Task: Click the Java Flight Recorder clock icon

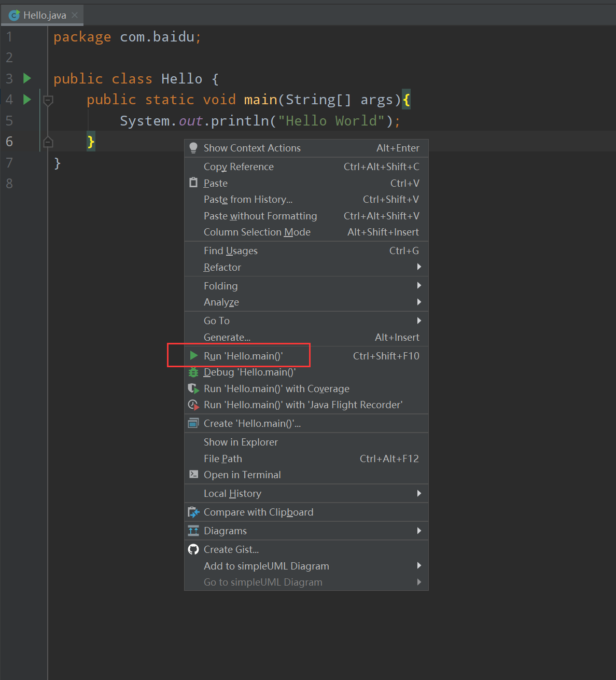Action: pyautogui.click(x=193, y=405)
